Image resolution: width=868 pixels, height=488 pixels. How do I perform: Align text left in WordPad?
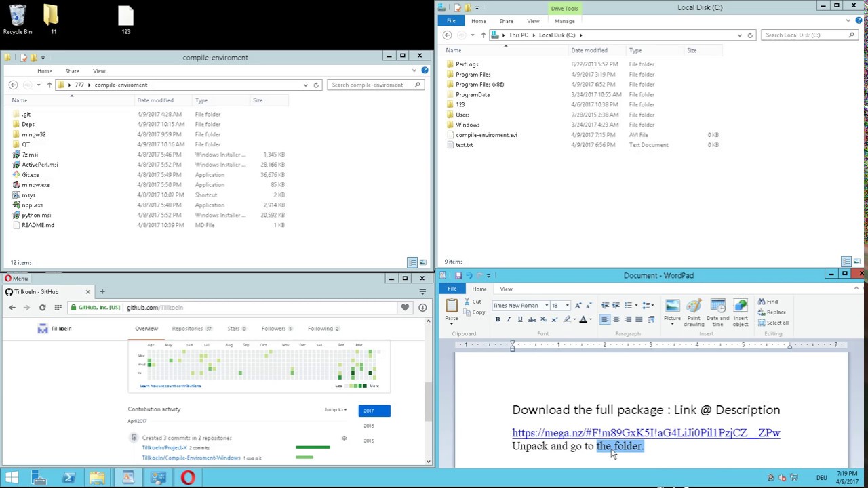(x=605, y=319)
